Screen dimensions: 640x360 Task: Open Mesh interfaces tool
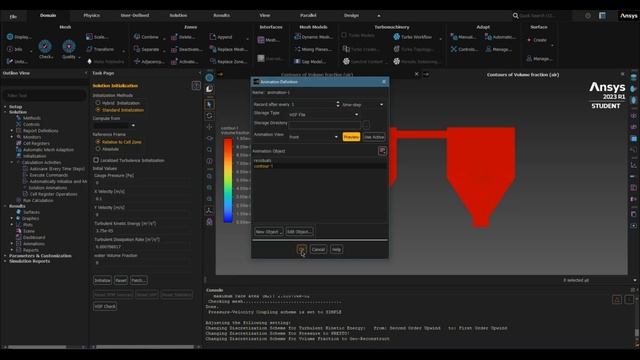coord(269,40)
